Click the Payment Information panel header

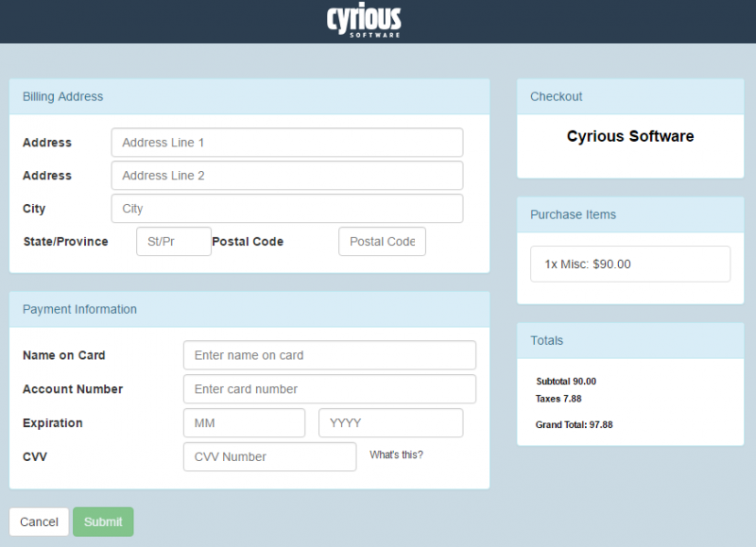coord(249,309)
